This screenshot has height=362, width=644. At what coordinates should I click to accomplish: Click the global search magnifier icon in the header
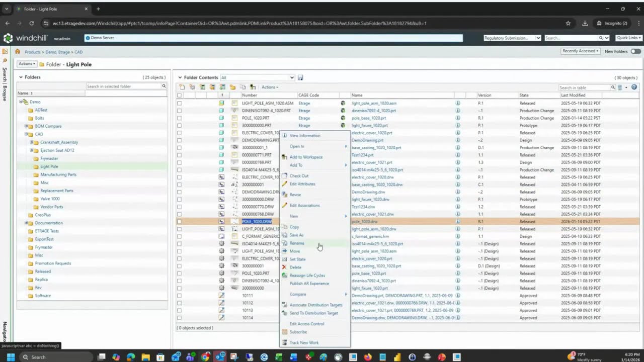click(600, 38)
